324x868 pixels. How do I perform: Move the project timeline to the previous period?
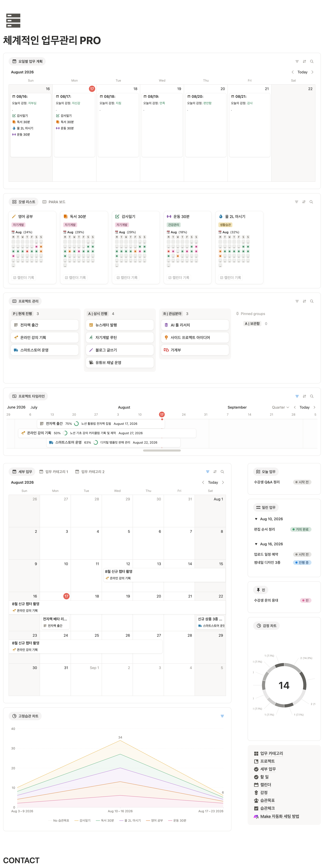coord(295,407)
